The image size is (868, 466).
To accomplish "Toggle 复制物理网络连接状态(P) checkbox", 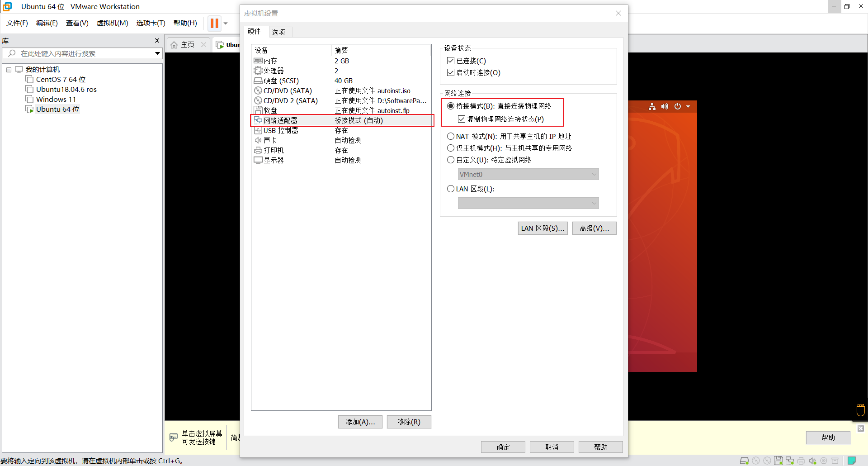I will (x=461, y=119).
